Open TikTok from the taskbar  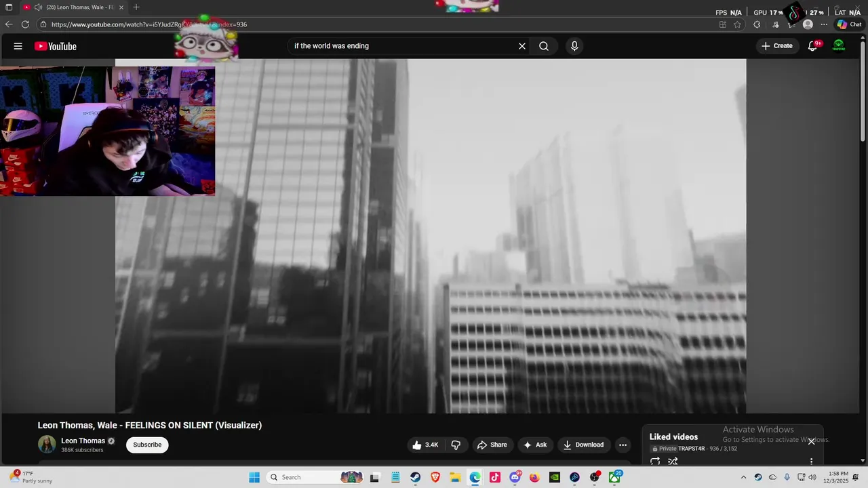pos(494,477)
